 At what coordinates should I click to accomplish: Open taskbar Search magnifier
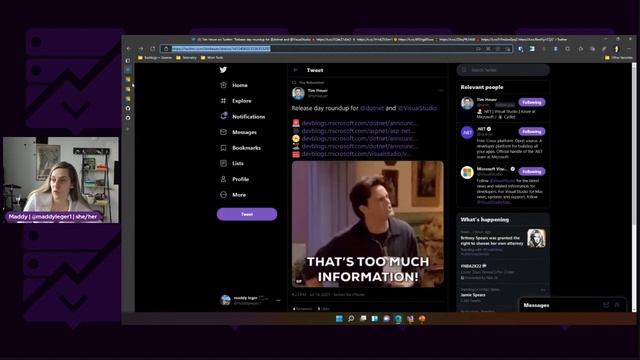tap(351, 319)
